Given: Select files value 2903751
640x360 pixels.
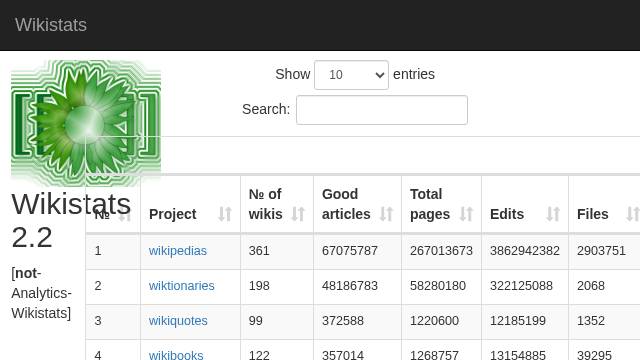Looking at the screenshot, I should click(601, 251).
